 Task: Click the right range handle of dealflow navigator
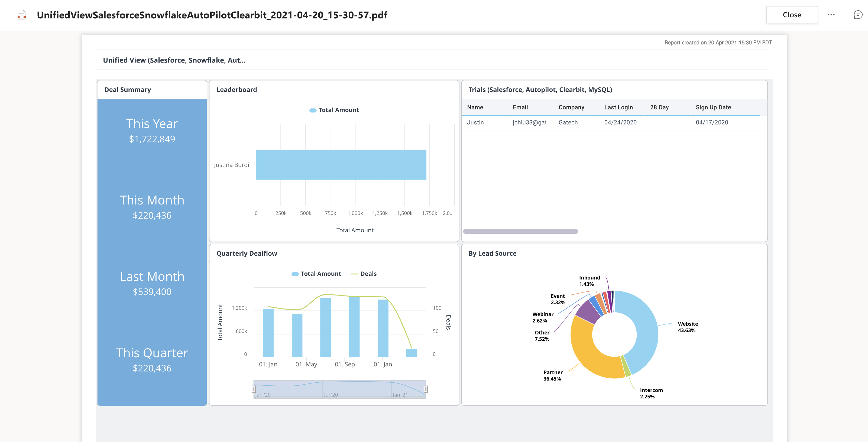tap(426, 389)
